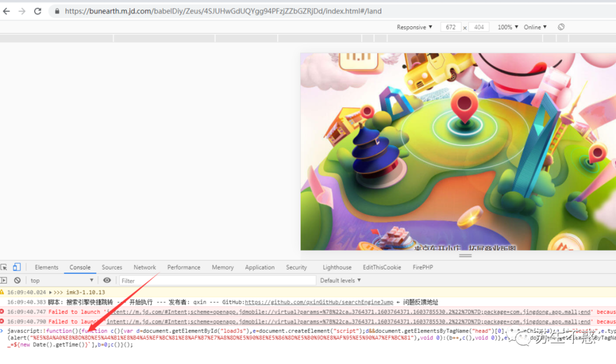Click the javascript code in console input
The image size is (616, 364).
click(310, 338)
